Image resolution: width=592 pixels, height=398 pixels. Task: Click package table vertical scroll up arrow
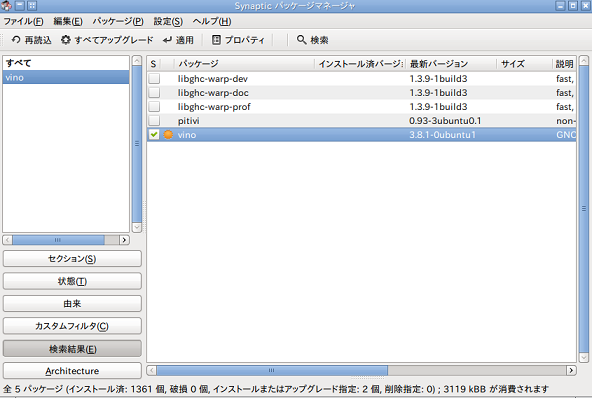tap(584, 60)
